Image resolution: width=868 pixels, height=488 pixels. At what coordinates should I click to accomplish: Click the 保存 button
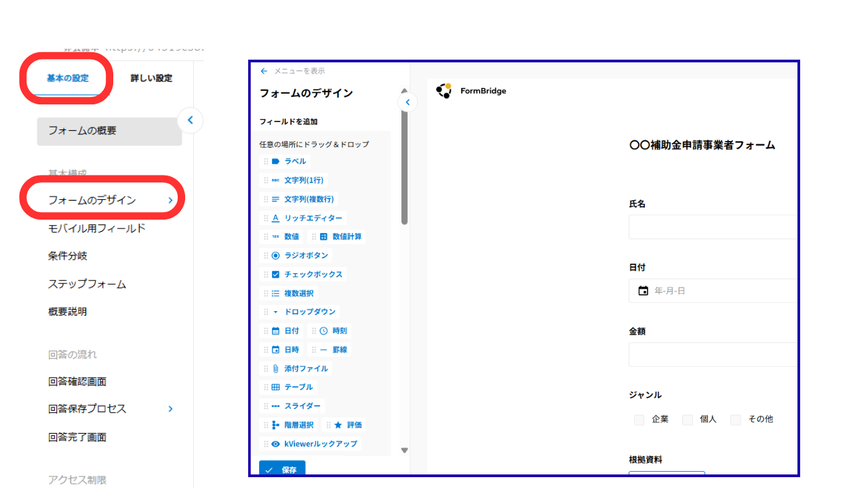(x=282, y=468)
